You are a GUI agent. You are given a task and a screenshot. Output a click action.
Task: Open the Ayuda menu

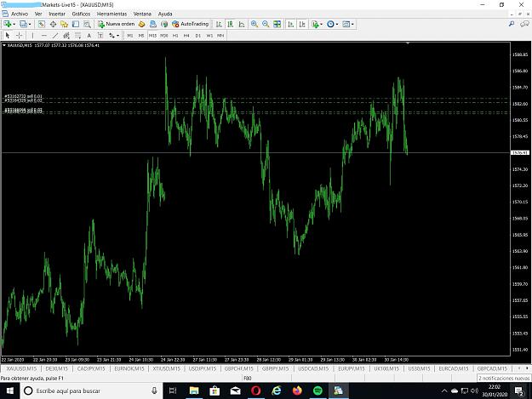(165, 14)
